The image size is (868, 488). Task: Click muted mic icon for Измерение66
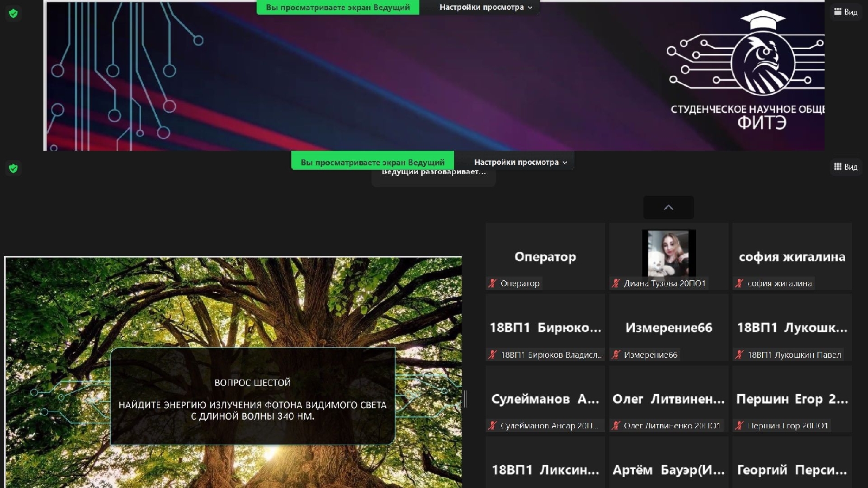point(616,355)
